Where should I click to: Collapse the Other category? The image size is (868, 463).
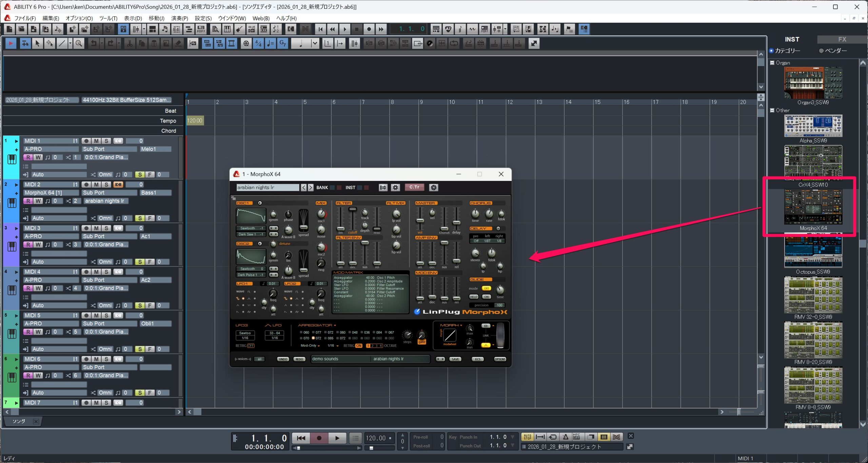coord(772,110)
